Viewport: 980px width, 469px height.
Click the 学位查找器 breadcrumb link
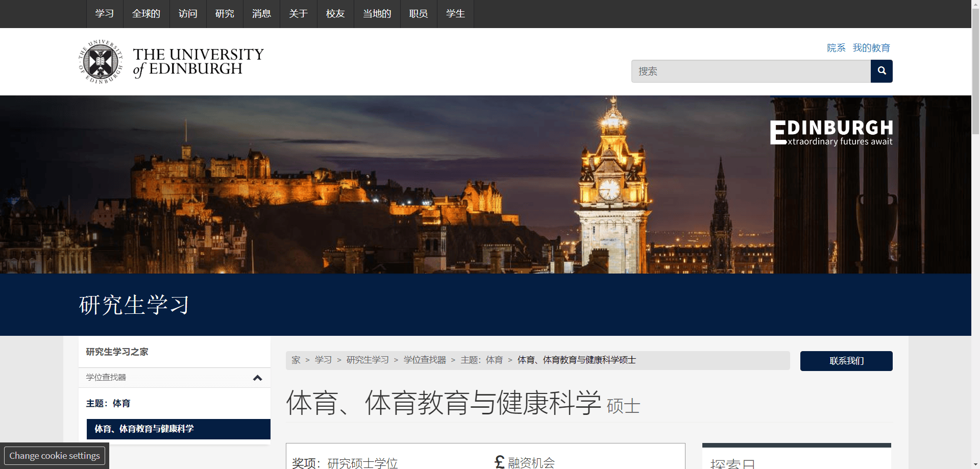425,360
